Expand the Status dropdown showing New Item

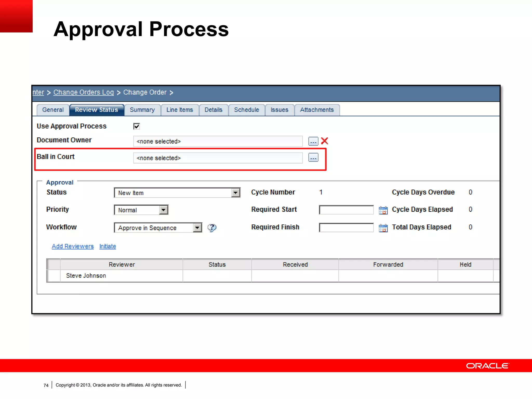click(x=235, y=193)
